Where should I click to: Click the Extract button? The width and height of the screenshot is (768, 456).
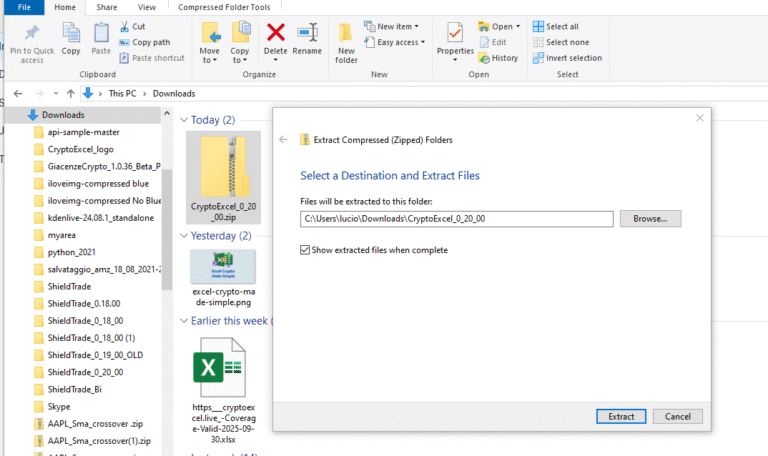[621, 416]
